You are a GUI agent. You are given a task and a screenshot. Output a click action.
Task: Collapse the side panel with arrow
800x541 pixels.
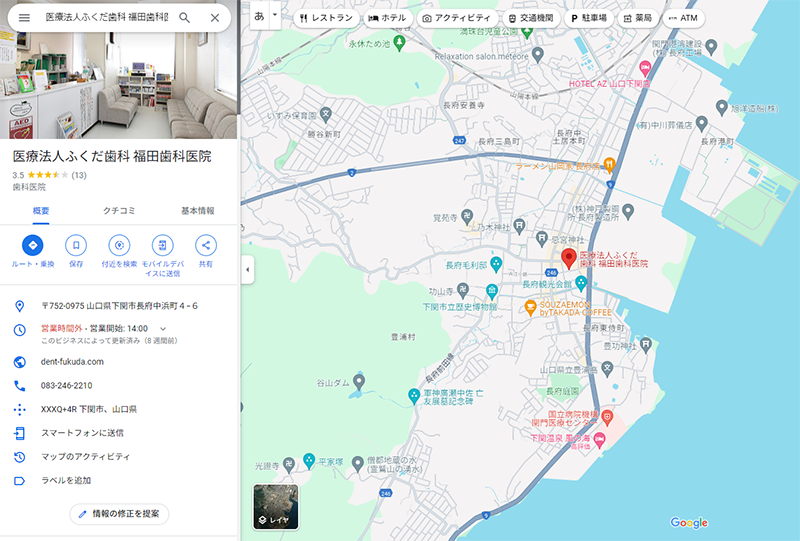click(x=247, y=269)
